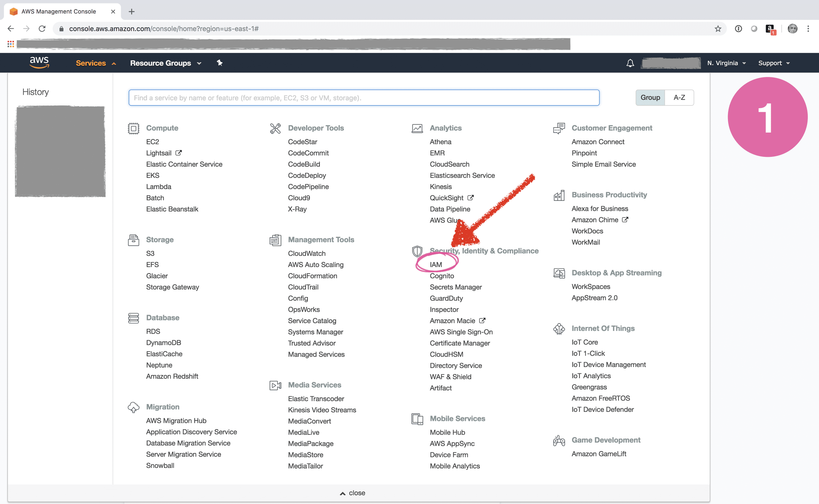Open the Chrome three-dot menu
The width and height of the screenshot is (819, 504).
pos(808,29)
